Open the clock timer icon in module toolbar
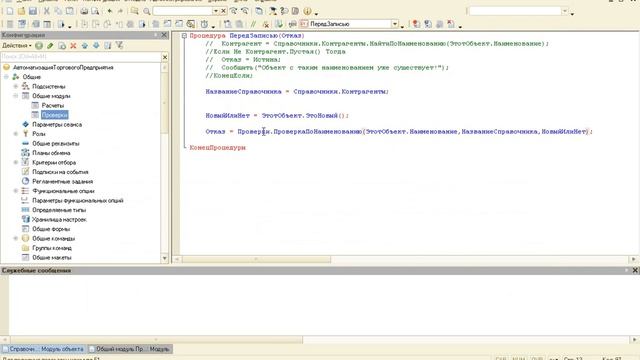 tap(204, 24)
